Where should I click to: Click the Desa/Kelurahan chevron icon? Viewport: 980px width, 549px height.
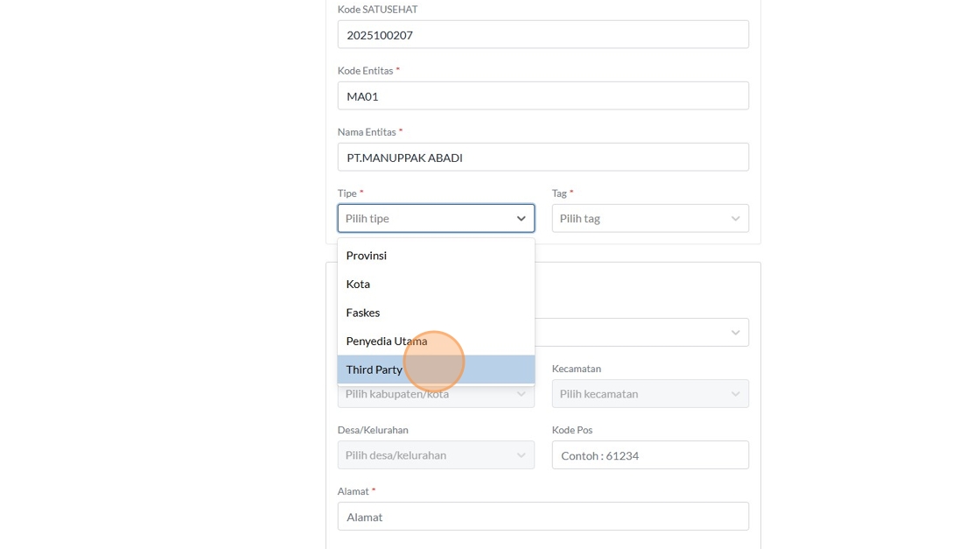pyautogui.click(x=521, y=455)
